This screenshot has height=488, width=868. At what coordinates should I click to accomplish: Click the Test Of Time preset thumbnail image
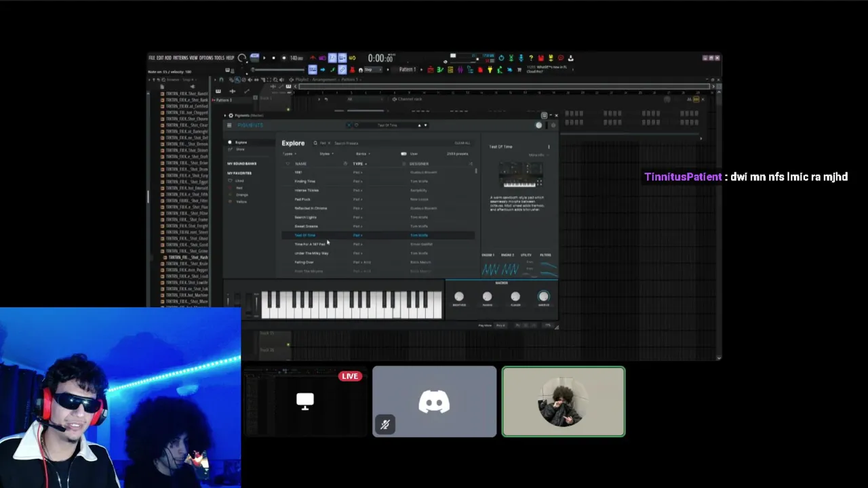click(521, 175)
